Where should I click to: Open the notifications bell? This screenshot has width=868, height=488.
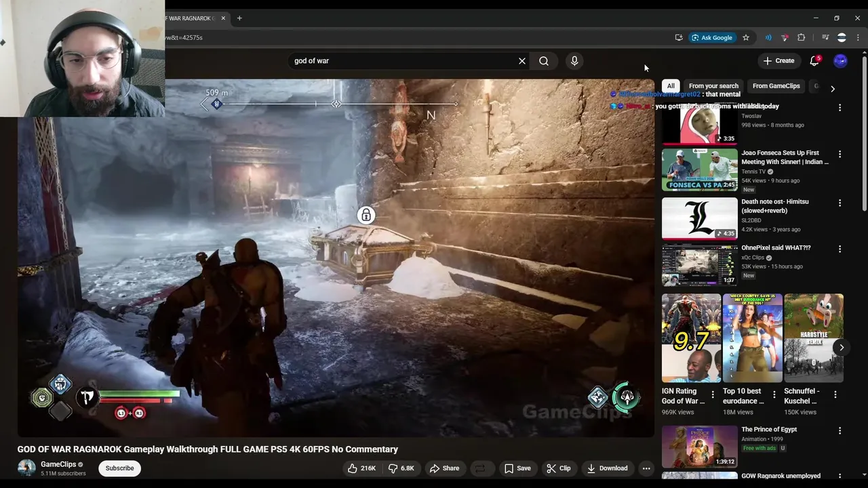pos(814,61)
